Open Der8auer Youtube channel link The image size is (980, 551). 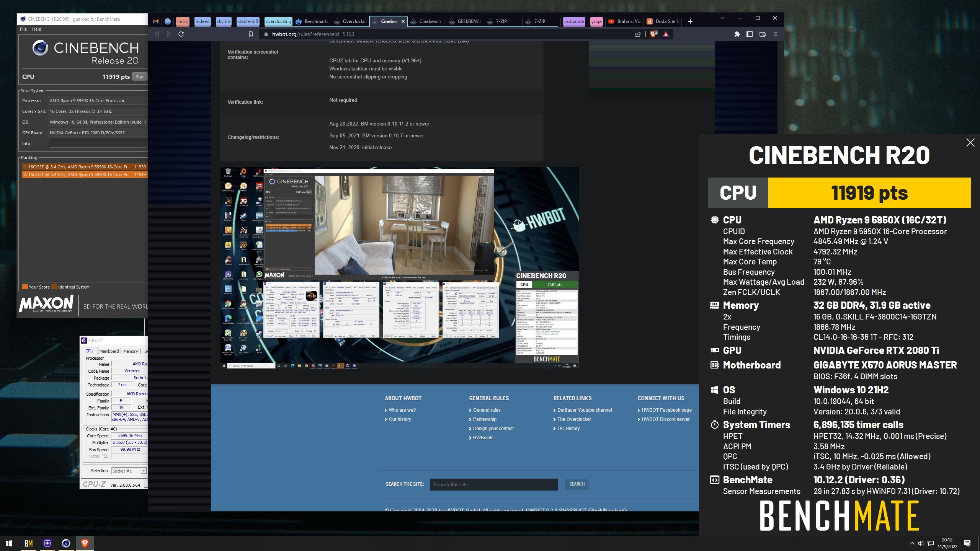[x=585, y=410]
